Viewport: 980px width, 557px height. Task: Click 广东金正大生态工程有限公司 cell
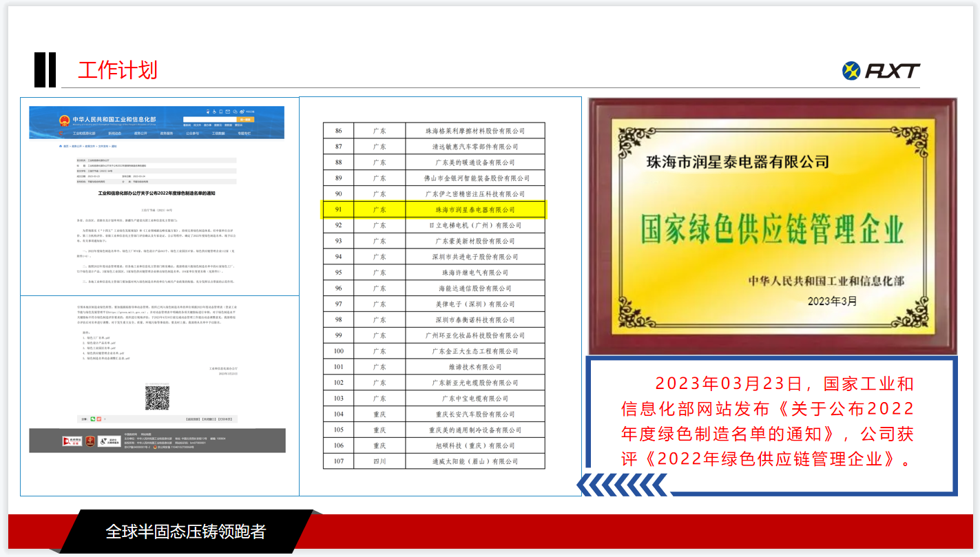coord(475,351)
